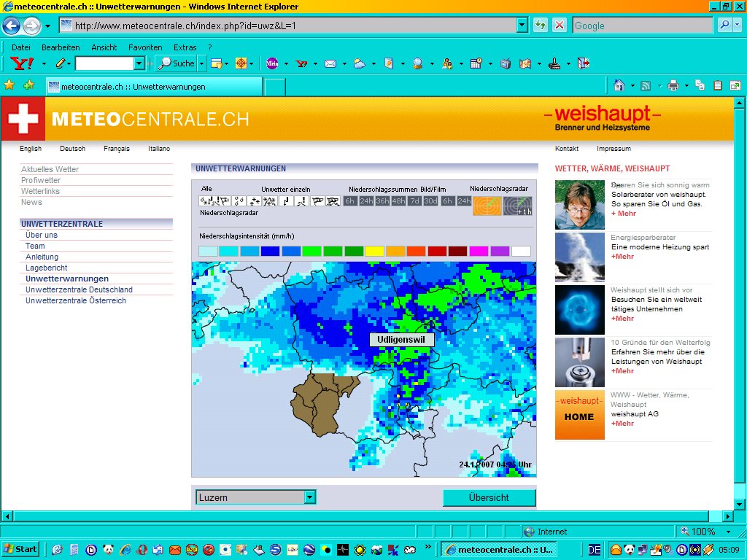The width and height of the screenshot is (747, 560).
Task: Open the Extras menu
Action: [x=185, y=47]
